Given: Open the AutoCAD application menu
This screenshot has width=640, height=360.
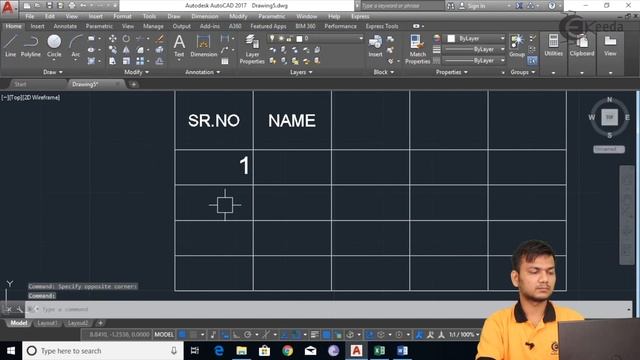Looking at the screenshot, I should pos(8,7).
